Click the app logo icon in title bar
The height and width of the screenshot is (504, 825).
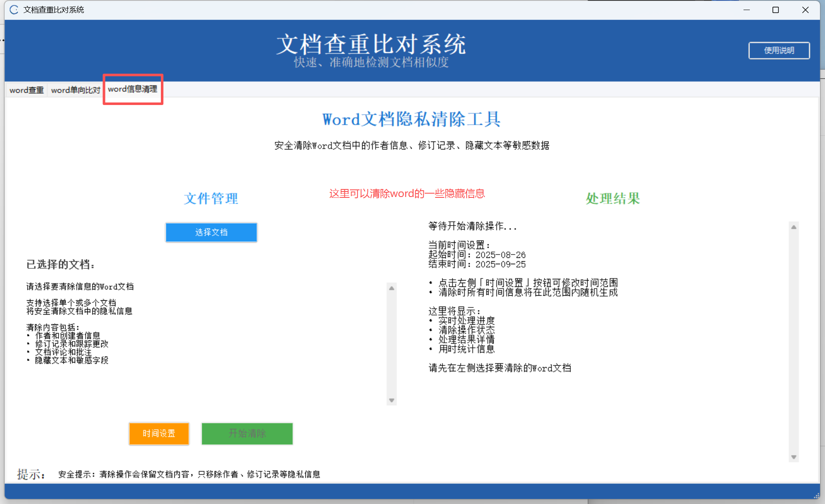tap(14, 10)
